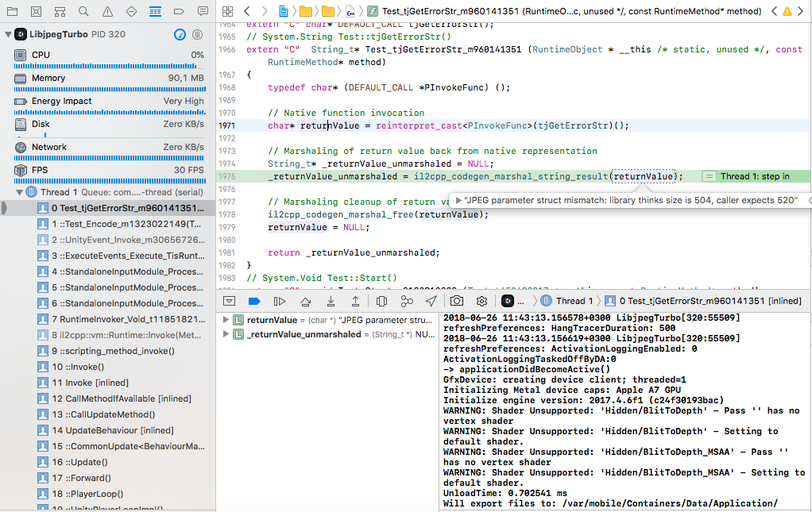Image resolution: width=812 pixels, height=512 pixels.
Task: Click the Debug View Hierarchy icon
Action: pos(381,301)
